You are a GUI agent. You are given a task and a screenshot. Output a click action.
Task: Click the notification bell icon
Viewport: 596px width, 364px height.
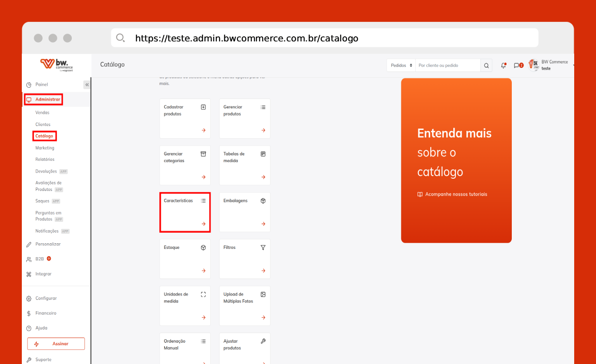tap(504, 65)
